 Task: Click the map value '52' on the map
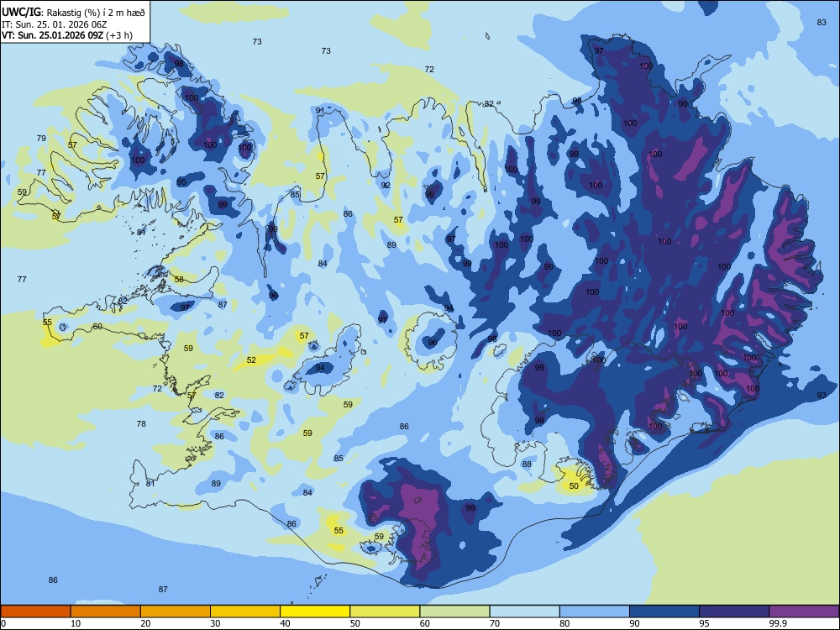(x=251, y=360)
